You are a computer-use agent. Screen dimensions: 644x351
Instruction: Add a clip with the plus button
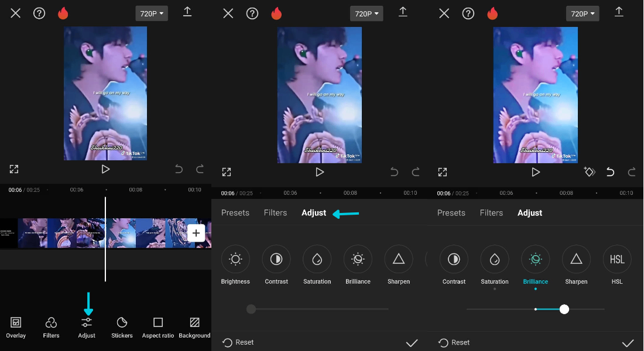(196, 233)
